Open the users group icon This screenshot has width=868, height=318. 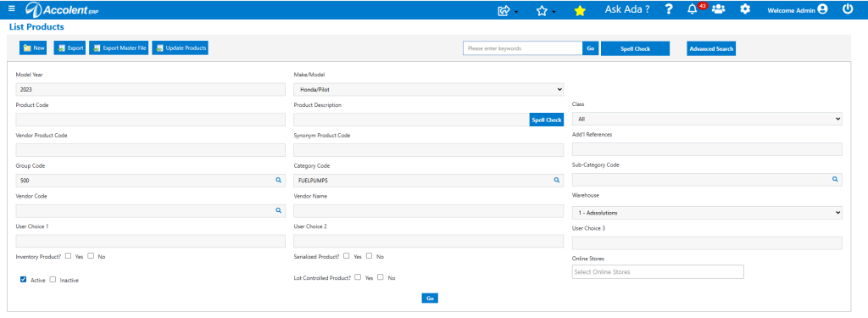pos(719,9)
